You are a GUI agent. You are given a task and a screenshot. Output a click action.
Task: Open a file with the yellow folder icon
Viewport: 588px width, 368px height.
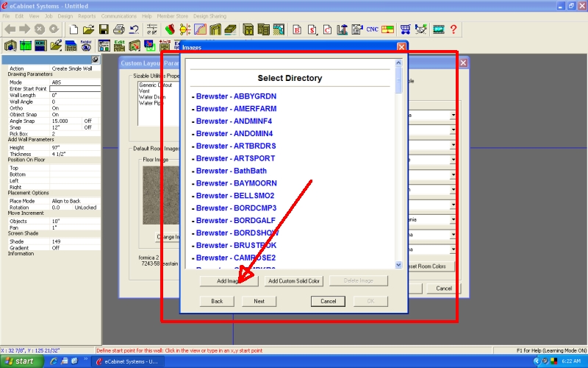pyautogui.click(x=88, y=29)
